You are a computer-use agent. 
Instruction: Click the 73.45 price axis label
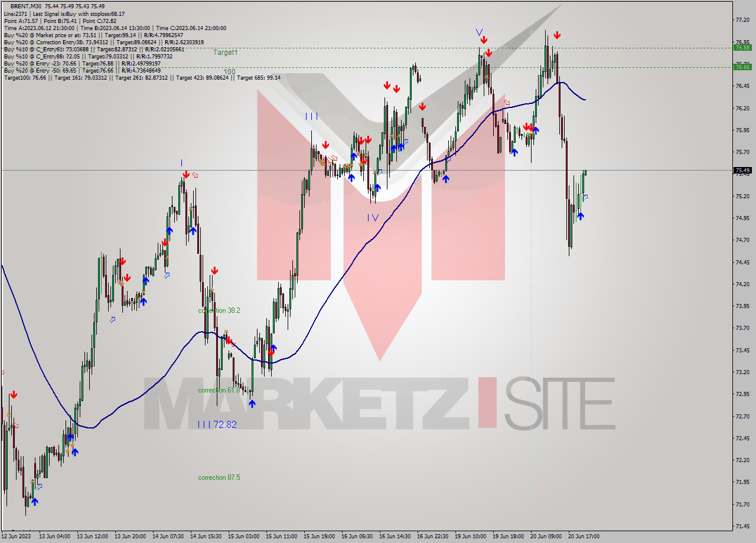click(742, 351)
